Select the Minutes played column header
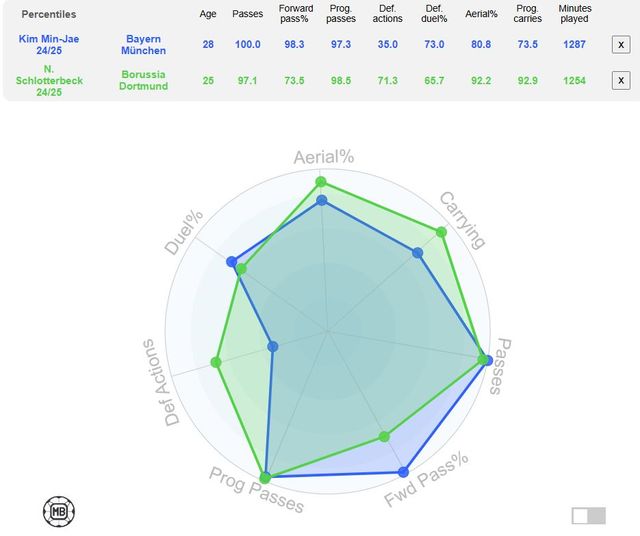This screenshot has width=640, height=536. 575,14
